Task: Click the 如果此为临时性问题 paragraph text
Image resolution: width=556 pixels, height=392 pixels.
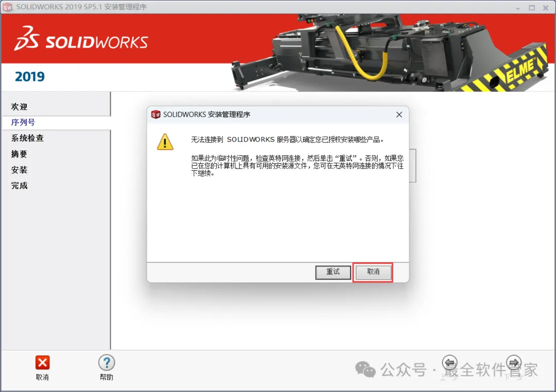Action: pos(297,166)
